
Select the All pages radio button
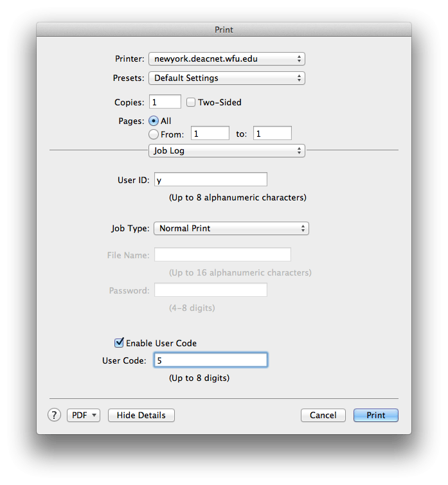[x=154, y=121]
